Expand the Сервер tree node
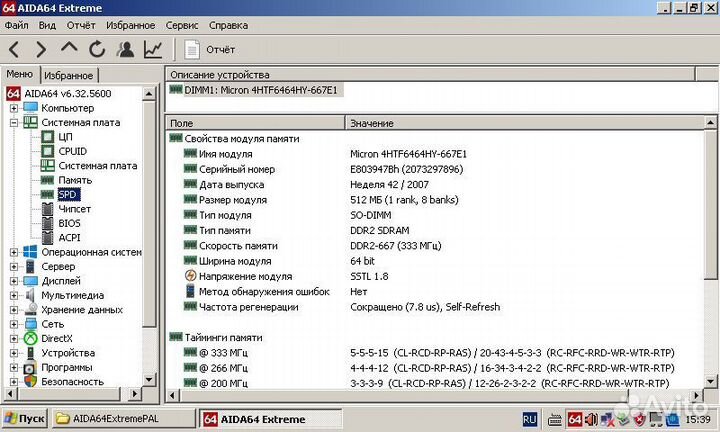This screenshot has height=432, width=720. coord(14,266)
